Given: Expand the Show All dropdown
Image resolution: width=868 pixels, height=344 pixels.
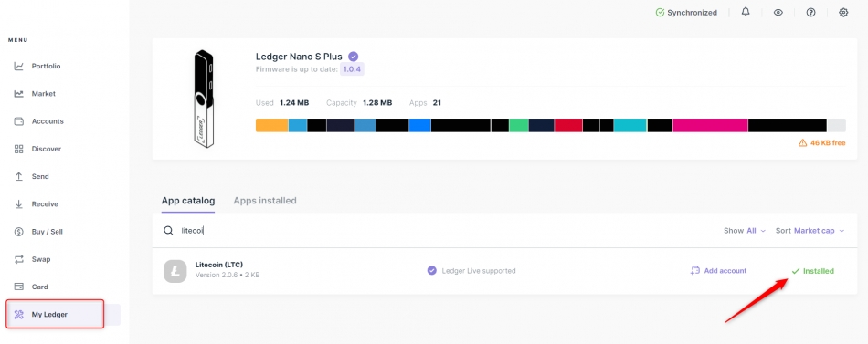Looking at the screenshot, I should click(745, 231).
